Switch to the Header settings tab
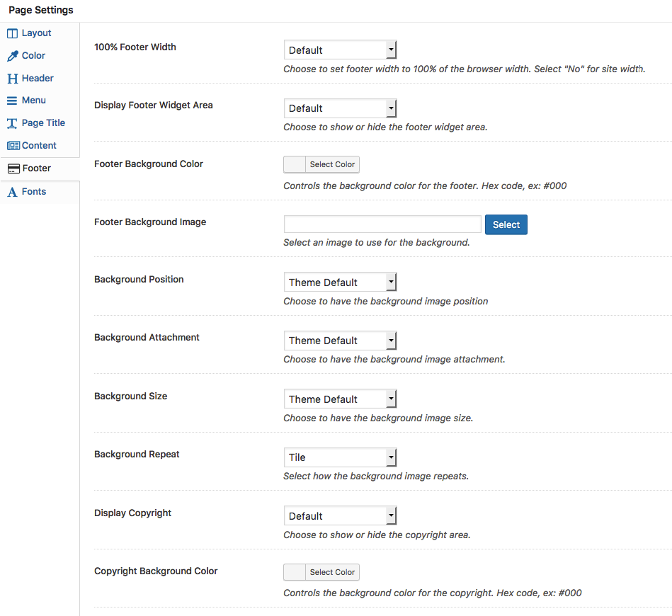 pyautogui.click(x=38, y=79)
